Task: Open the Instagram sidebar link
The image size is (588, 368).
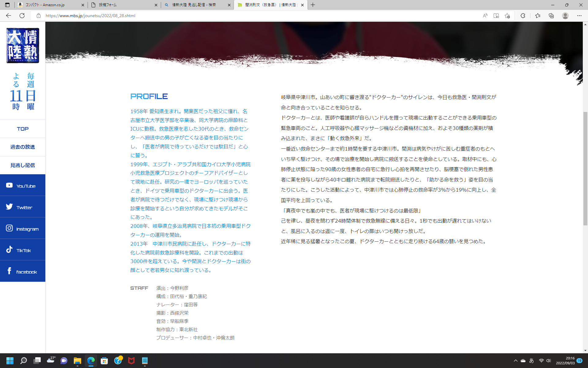Action: click(x=23, y=228)
